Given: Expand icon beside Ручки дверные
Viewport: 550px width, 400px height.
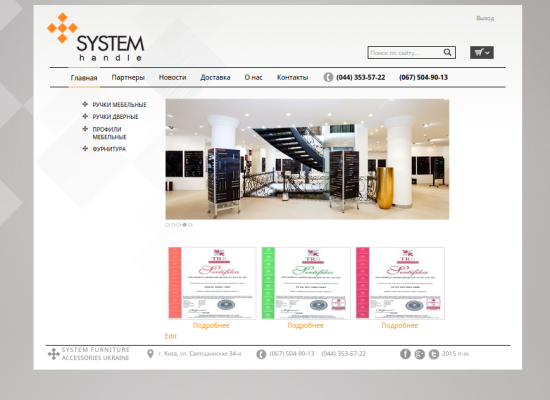Looking at the screenshot, I should [x=85, y=116].
